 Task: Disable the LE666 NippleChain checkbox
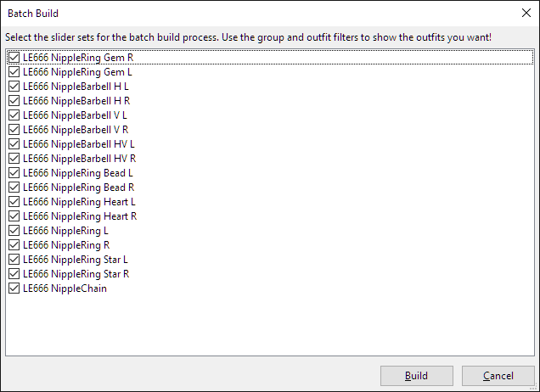(14, 288)
